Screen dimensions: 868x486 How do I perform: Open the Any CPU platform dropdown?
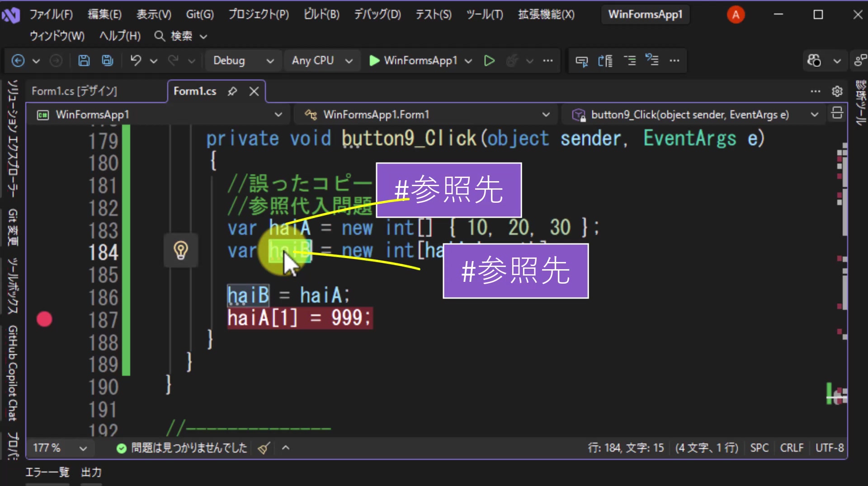coord(322,61)
